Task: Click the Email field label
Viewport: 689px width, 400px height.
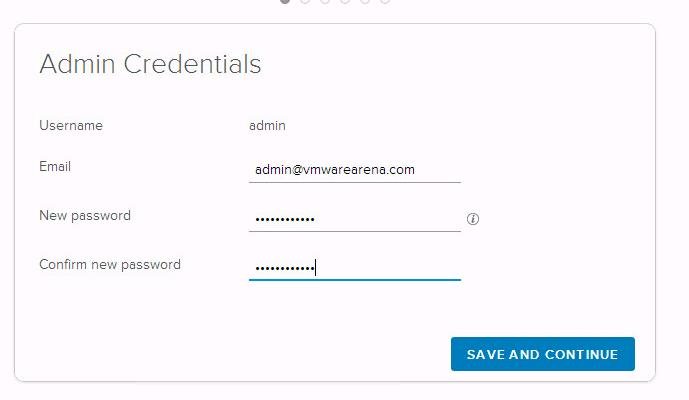Action: point(55,166)
